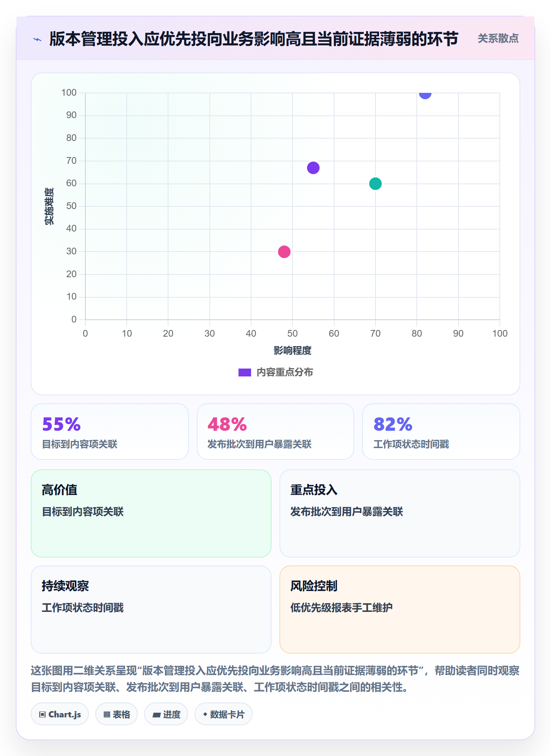Image resolution: width=551 pixels, height=756 pixels.
Task: Click the teal scatter point at 70
Action: tap(375, 183)
